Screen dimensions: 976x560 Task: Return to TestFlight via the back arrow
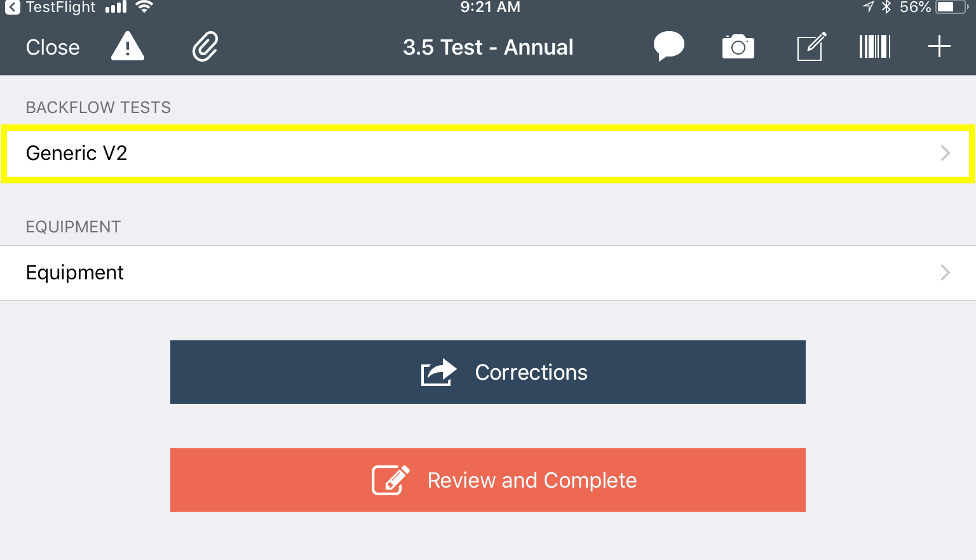point(12,8)
